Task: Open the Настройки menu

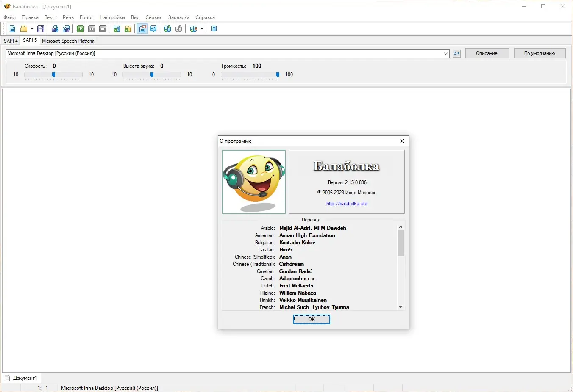Action: 112,17
